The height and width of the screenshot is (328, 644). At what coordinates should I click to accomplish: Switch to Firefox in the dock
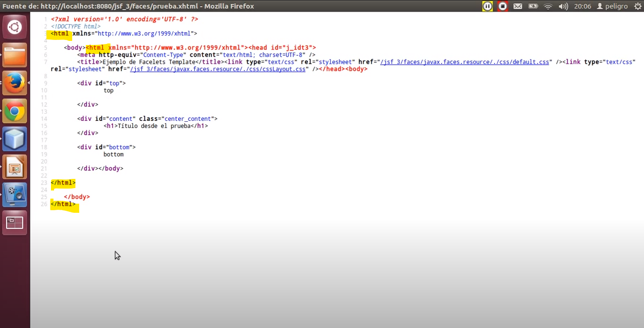[x=15, y=83]
